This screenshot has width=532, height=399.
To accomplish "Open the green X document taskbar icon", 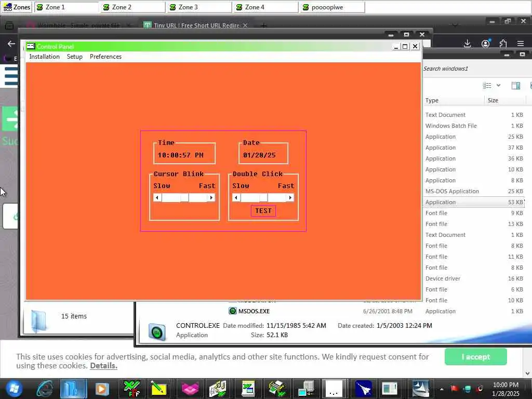I will point(248,389).
